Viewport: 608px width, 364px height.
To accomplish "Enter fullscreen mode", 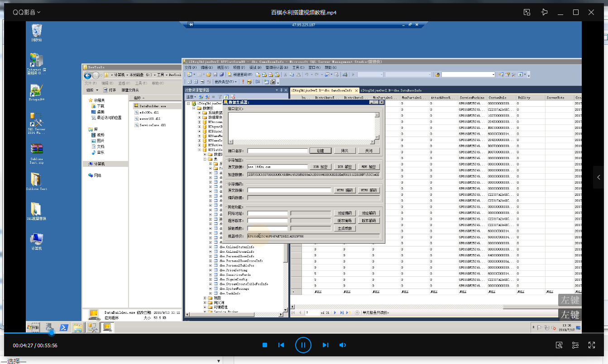I will pos(591,345).
